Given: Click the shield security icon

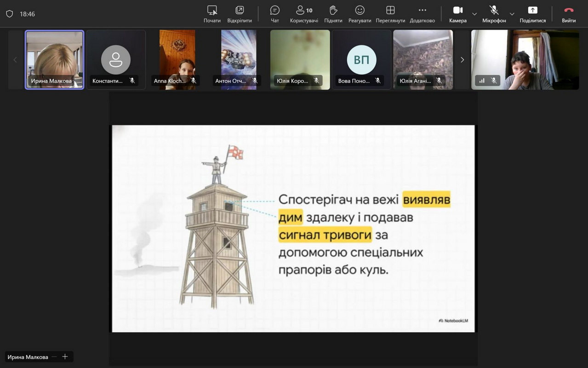Looking at the screenshot, I should (x=9, y=14).
